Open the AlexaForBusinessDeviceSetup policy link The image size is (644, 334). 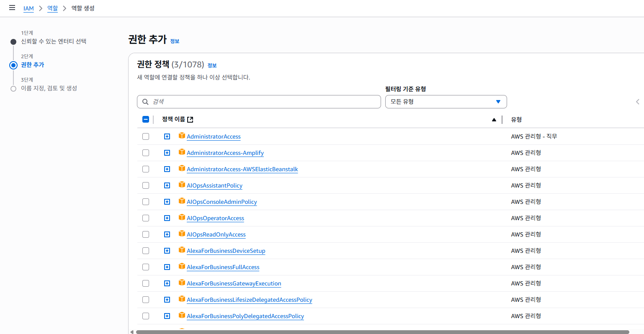(226, 251)
